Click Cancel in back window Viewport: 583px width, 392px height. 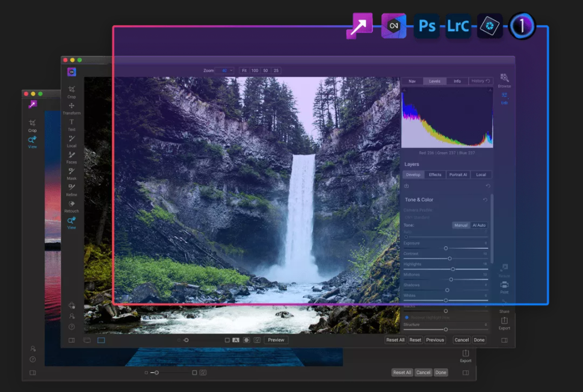pos(423,372)
